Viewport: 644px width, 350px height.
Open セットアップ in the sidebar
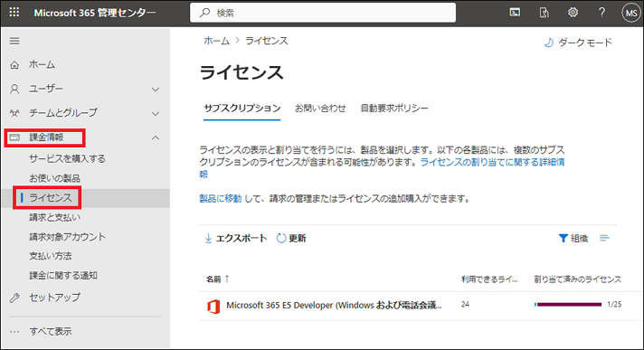tap(54, 298)
